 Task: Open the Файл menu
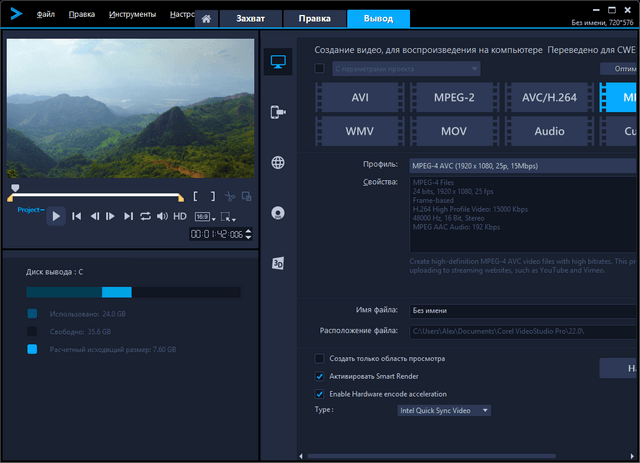click(x=46, y=15)
